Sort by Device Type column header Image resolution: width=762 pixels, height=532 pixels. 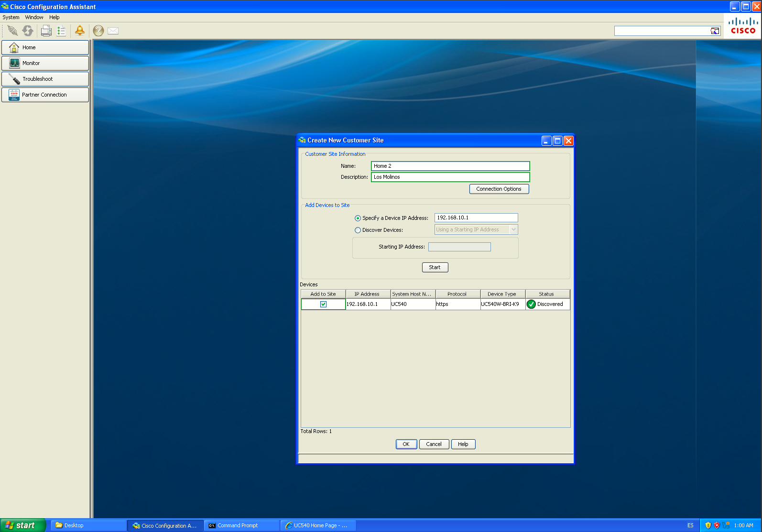coord(502,294)
